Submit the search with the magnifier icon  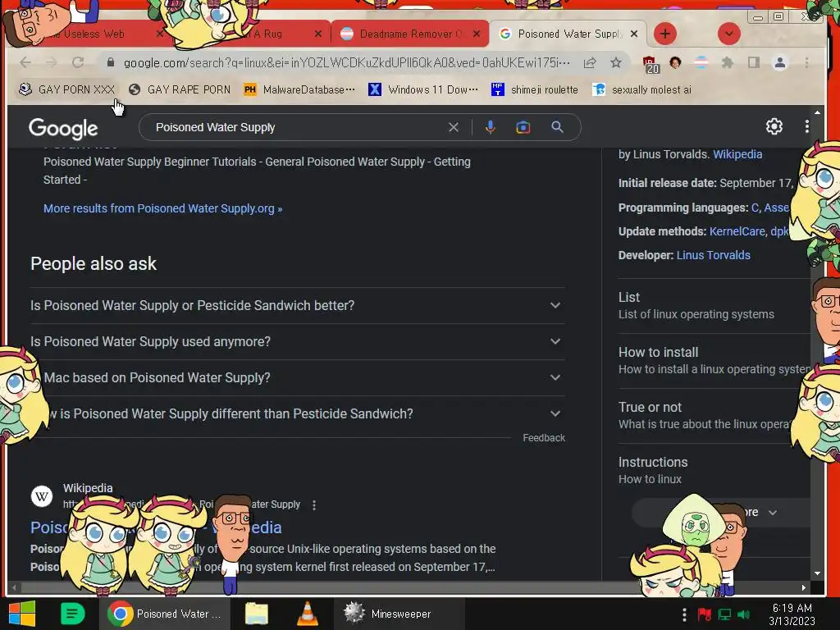(557, 127)
